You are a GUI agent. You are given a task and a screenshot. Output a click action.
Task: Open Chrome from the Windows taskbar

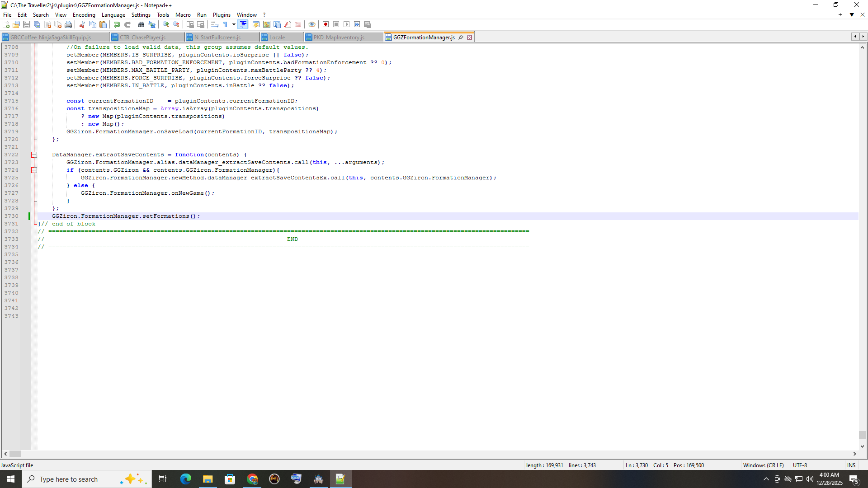click(x=252, y=479)
